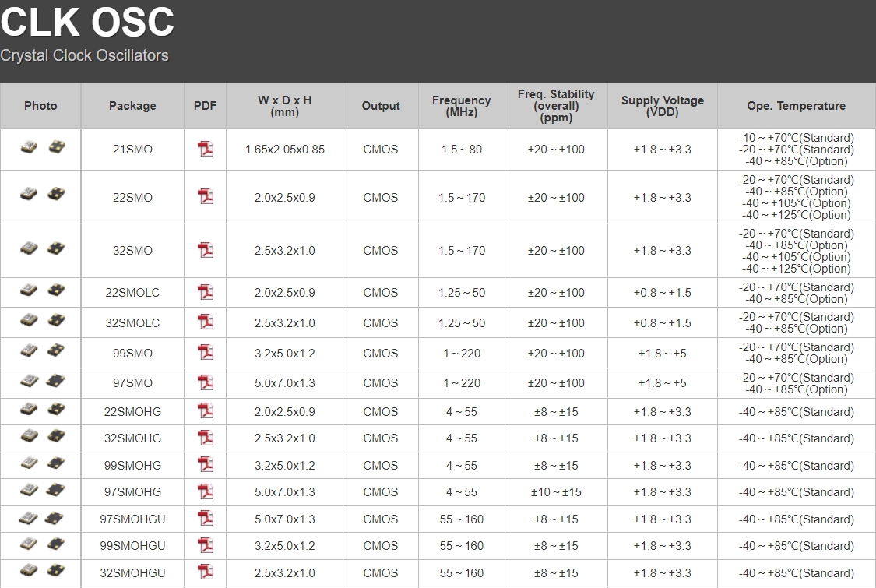
Task: View the 99SMOHG product photo
Action: click(x=41, y=463)
